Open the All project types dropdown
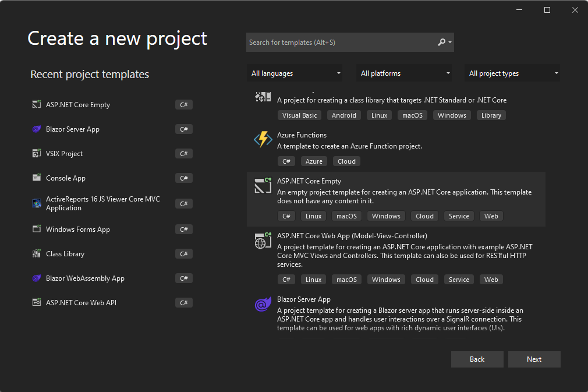588x392 pixels. point(512,73)
